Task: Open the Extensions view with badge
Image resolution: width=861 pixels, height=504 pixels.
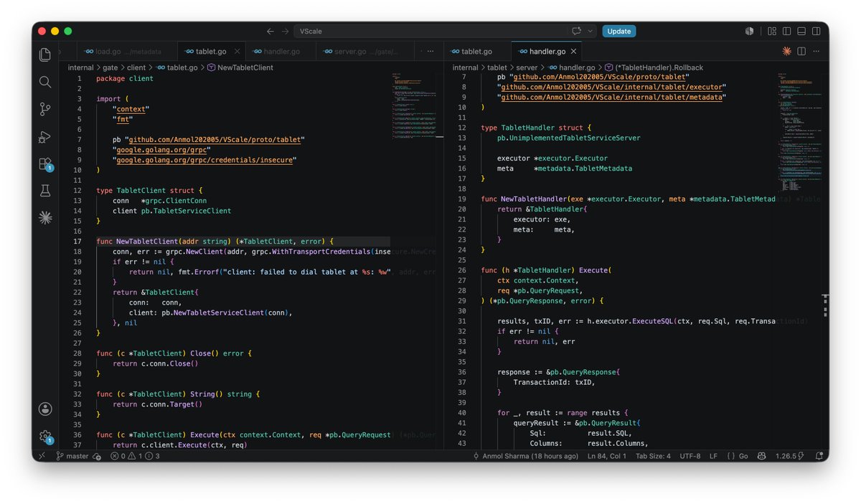Action: [x=45, y=164]
